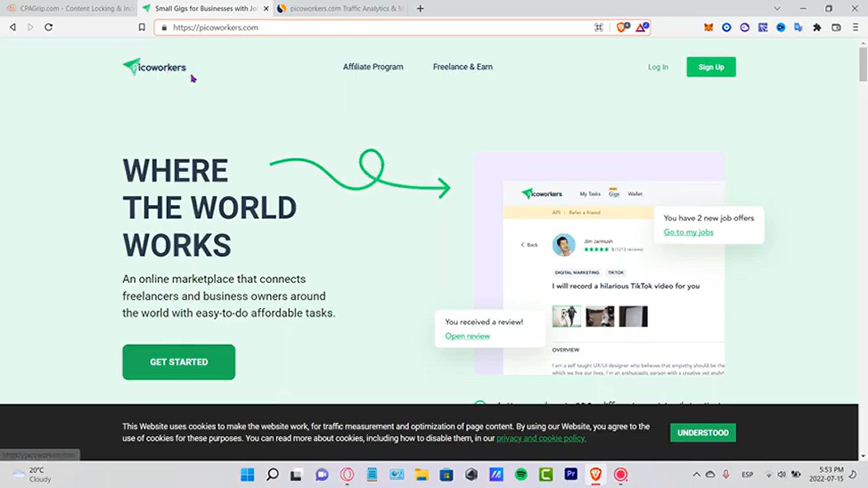868x488 pixels.
Task: Open the Task View taskbar icon
Action: click(x=296, y=475)
